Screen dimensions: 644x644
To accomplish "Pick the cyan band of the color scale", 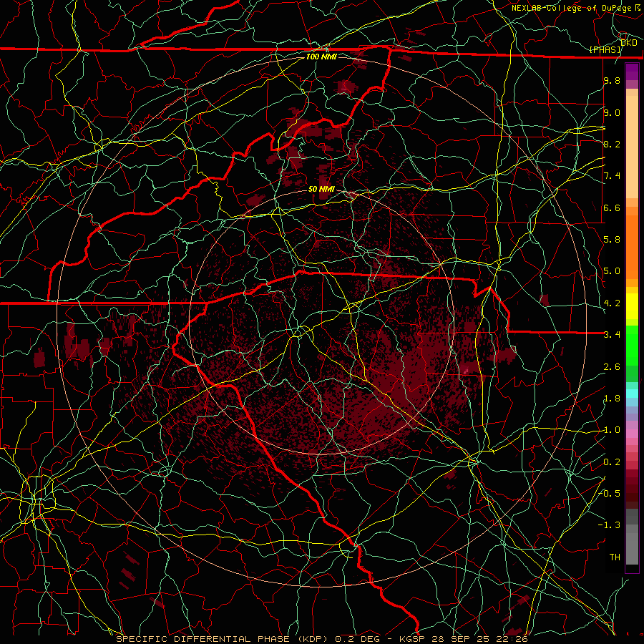I will tap(632, 394).
